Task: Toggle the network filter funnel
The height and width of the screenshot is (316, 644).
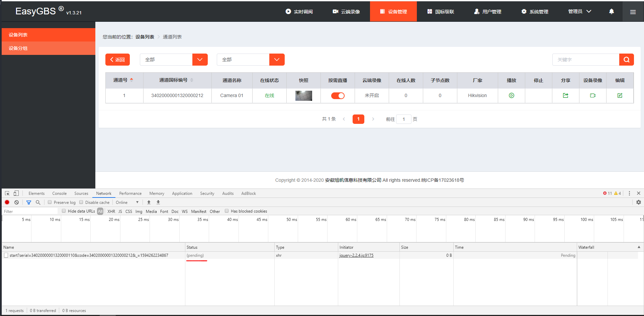Action: pos(29,202)
